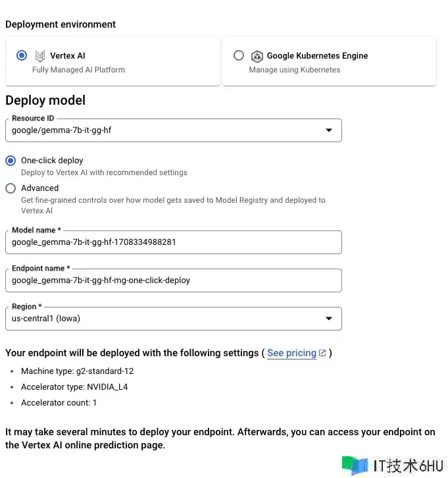Select the Vertex AI radio button
Screen dimensions: 448x478
tap(22, 56)
